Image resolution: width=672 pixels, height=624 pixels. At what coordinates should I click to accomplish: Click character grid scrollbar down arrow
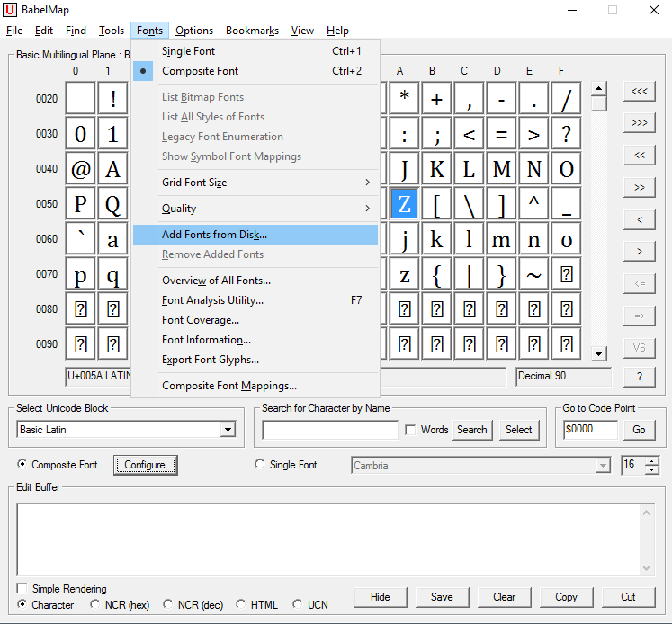pyautogui.click(x=599, y=353)
